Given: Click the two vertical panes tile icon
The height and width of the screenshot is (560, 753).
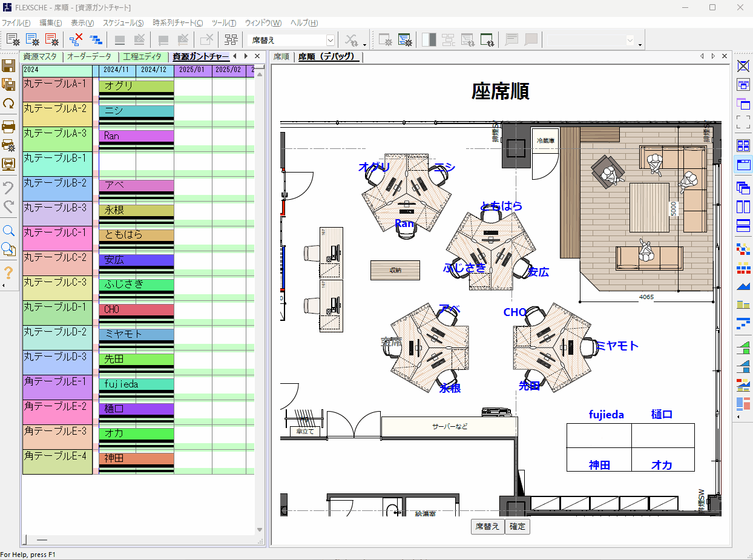Looking at the screenshot, I should (x=743, y=206).
